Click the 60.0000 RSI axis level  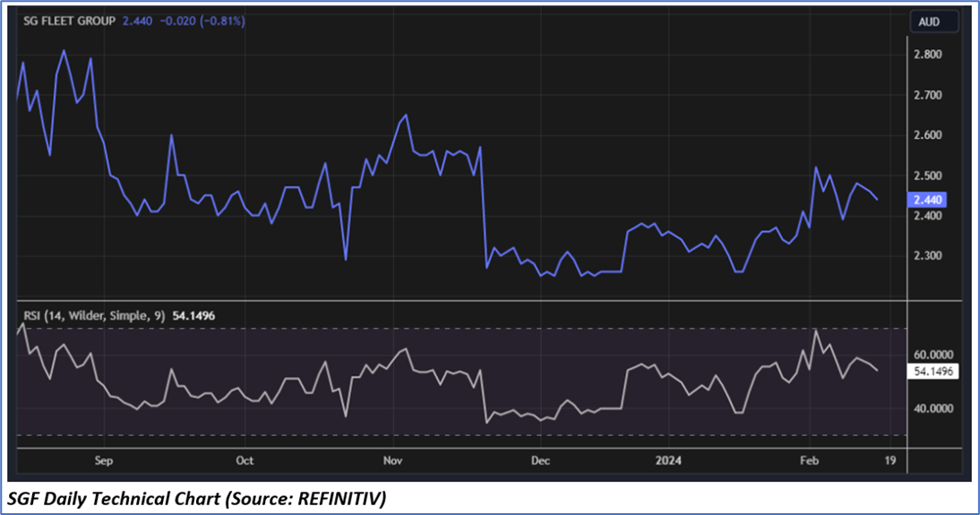(x=934, y=355)
